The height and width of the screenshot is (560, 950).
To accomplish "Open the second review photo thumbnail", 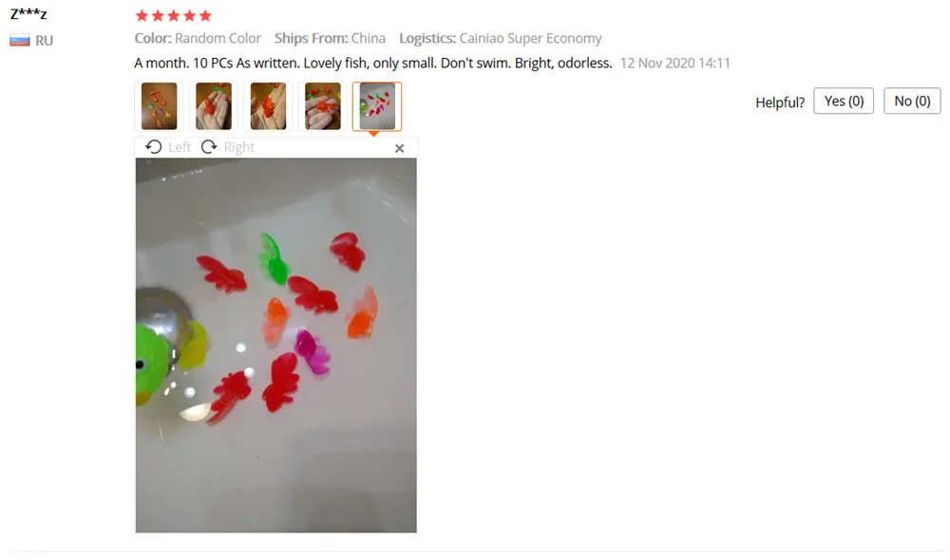I will 213,106.
